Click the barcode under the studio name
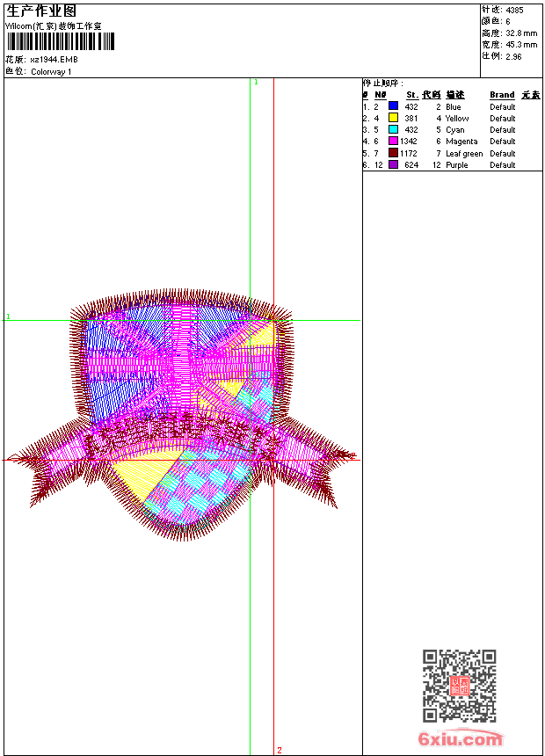 [61, 41]
